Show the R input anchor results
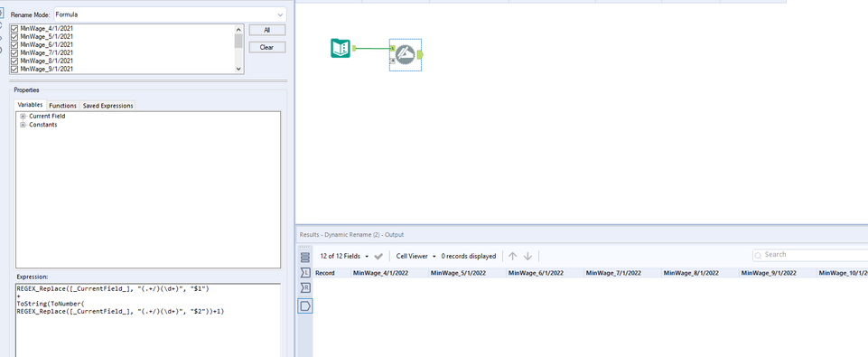The image size is (868, 357). coord(305,287)
